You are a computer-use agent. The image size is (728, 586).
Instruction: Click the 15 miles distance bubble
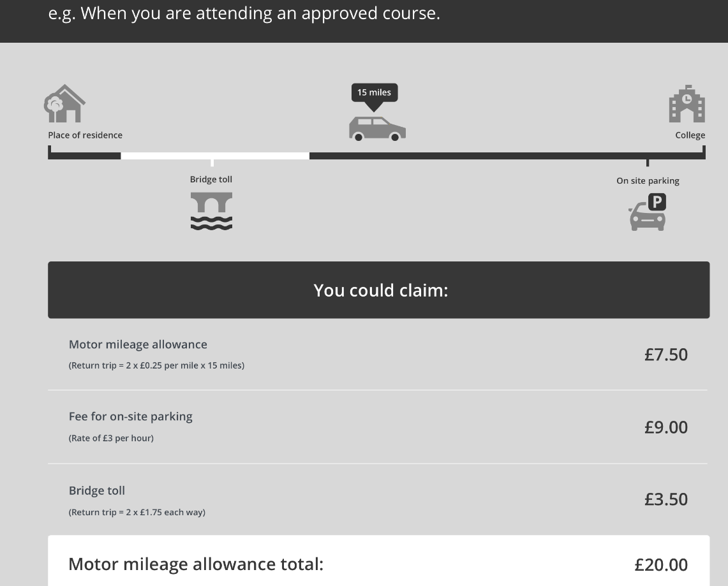coord(374,92)
